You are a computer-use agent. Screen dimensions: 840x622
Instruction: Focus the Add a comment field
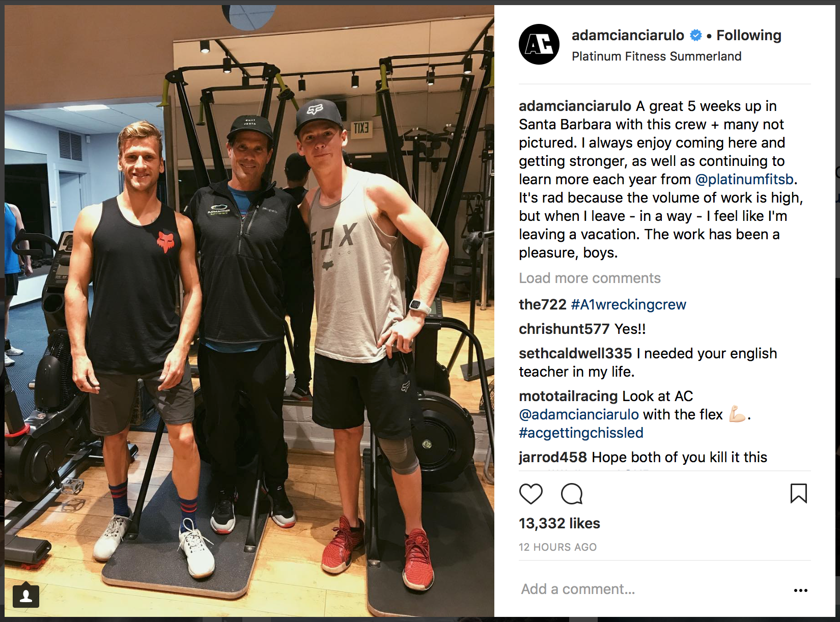click(652, 589)
